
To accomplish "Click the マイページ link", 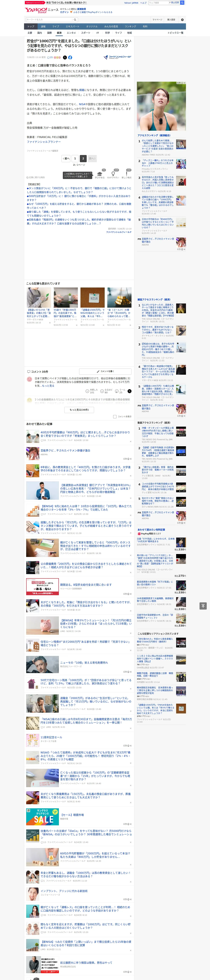I will coord(157,20).
